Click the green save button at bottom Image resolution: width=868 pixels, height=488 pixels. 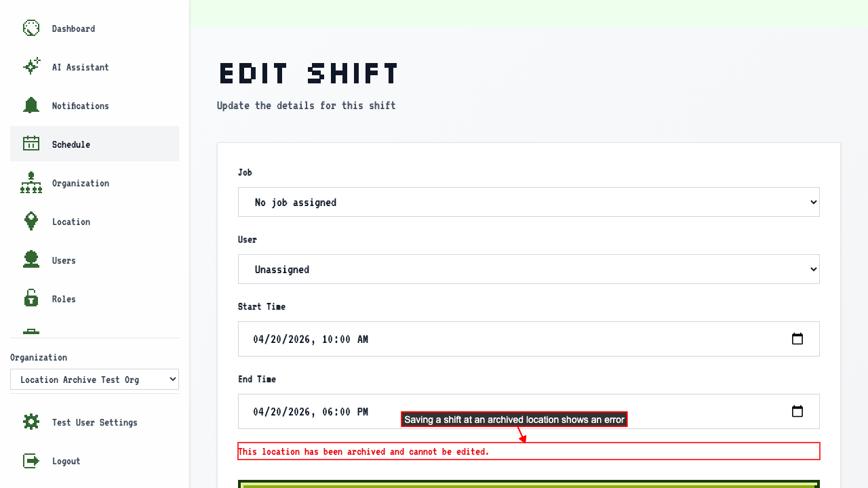click(x=529, y=484)
